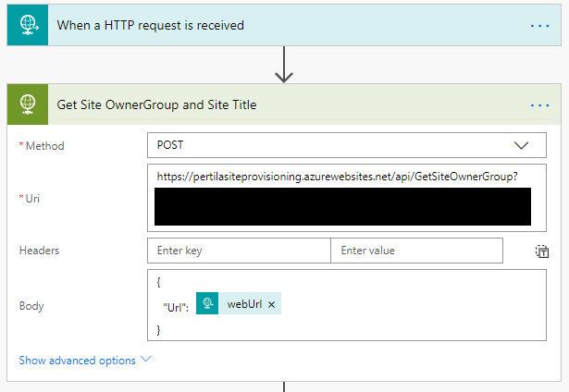Click the green HTTP action globe icon

[28, 104]
